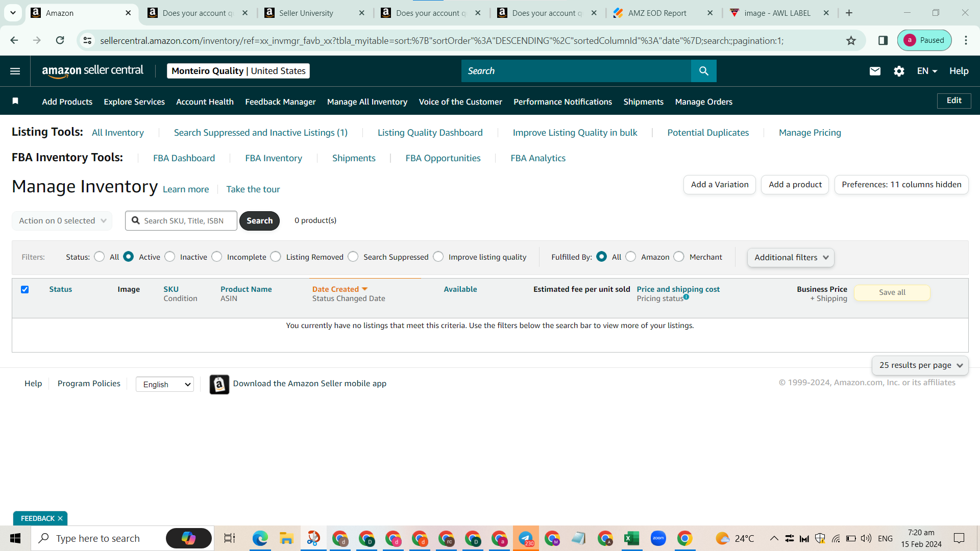Focus the Search SKU, Title, ISBN field
This screenshot has width=980, height=551.
181,221
